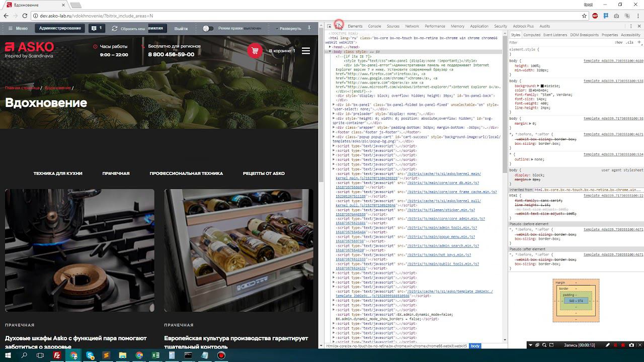644x362 pixels.
Task: Open the Windows Start menu
Action: pyautogui.click(x=8, y=355)
